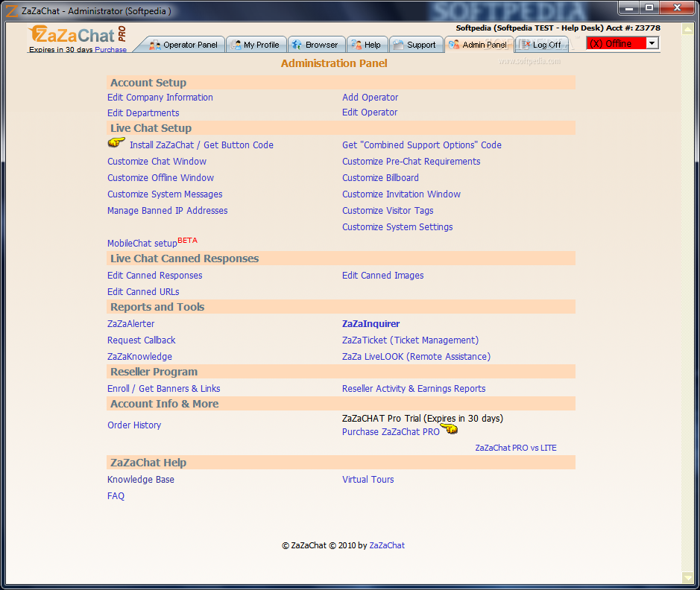
Task: Open the My Profile tab
Action: tap(256, 45)
